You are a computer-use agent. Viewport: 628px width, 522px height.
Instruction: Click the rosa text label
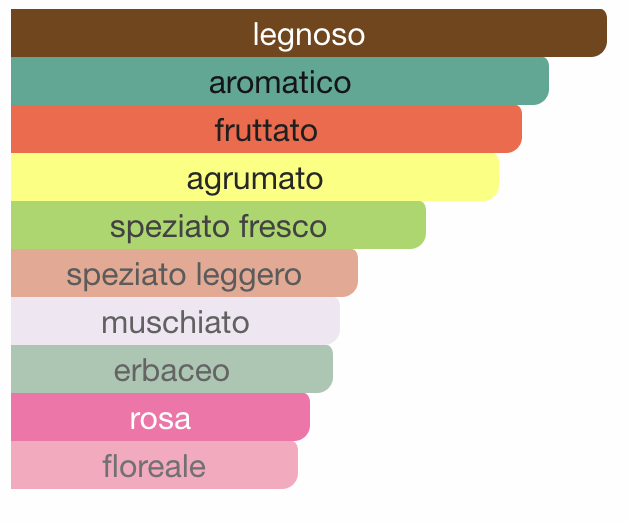click(x=160, y=420)
